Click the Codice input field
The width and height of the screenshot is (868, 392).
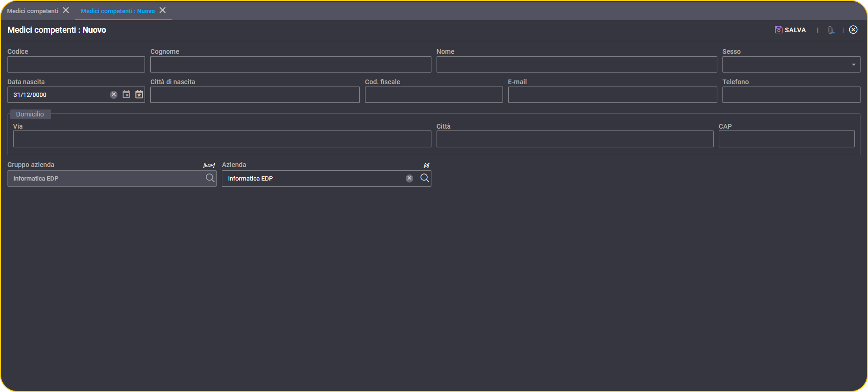coord(76,65)
